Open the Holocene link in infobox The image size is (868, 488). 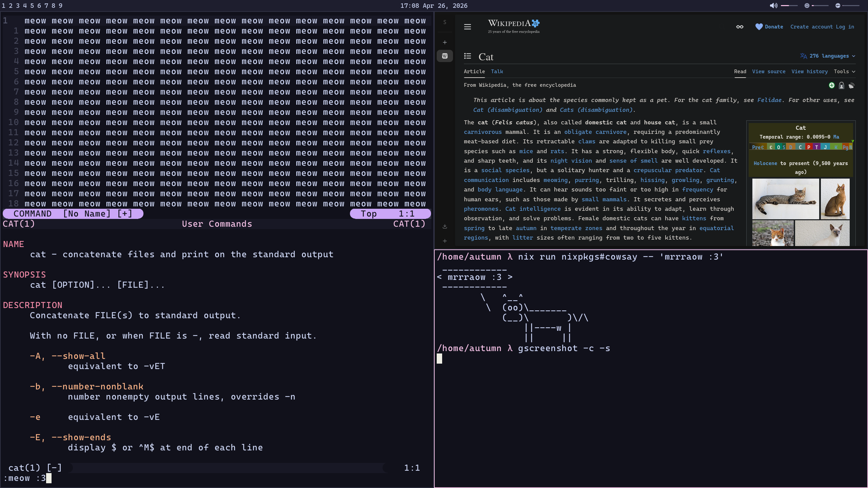pyautogui.click(x=765, y=163)
